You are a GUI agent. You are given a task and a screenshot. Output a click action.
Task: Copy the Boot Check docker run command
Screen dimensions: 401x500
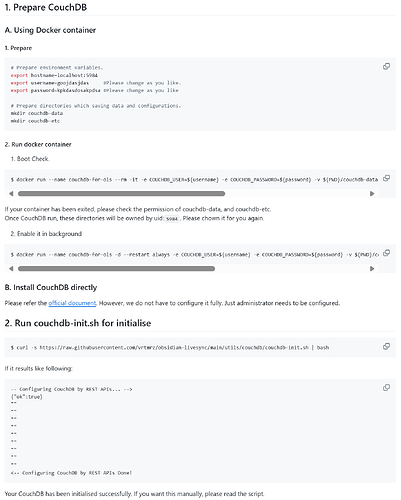point(386,178)
